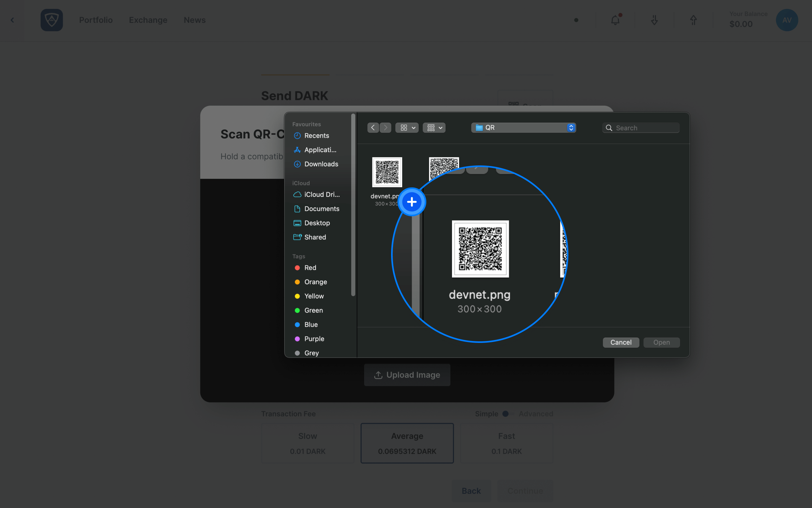Click the Open button in file dialog

pos(661,342)
